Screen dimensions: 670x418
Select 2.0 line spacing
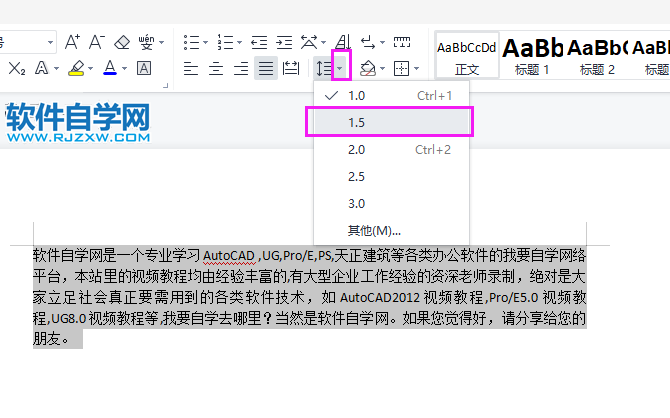click(391, 150)
